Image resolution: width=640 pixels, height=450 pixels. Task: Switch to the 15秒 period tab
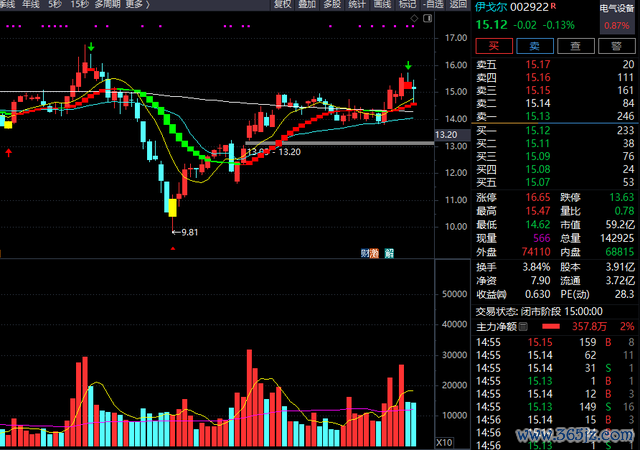click(x=80, y=5)
